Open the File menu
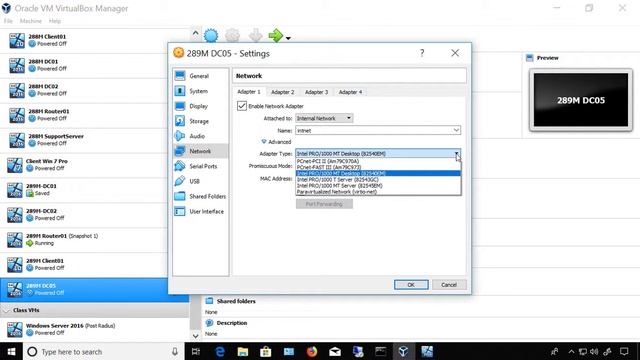This screenshot has height=360, width=640. pyautogui.click(x=8, y=21)
